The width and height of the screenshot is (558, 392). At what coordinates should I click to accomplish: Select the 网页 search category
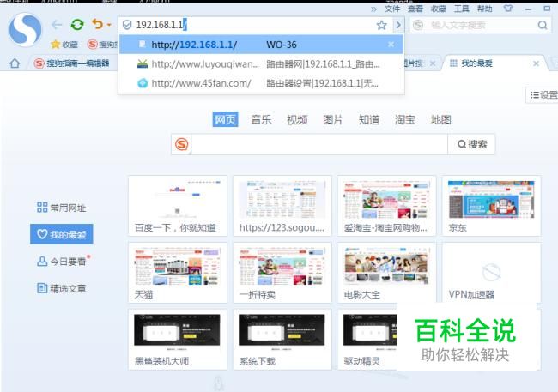pos(225,119)
